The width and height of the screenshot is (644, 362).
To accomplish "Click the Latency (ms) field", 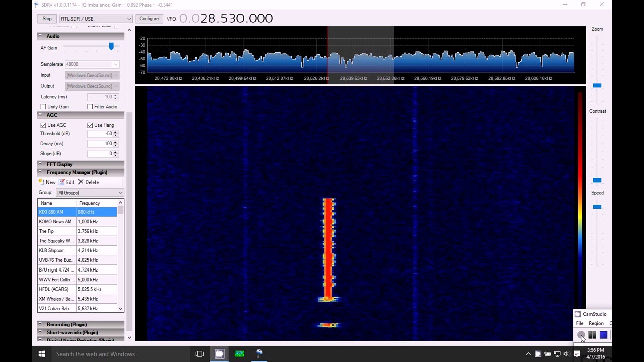I will pos(103,97).
